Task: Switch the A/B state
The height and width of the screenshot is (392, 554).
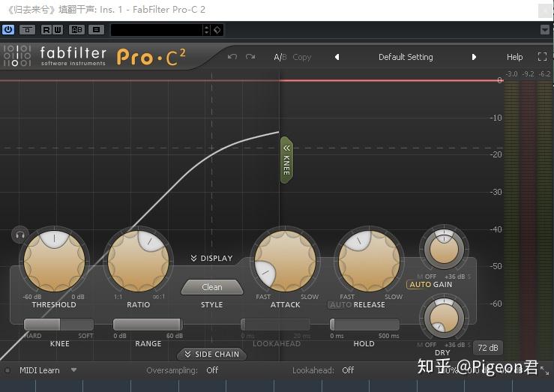Action: (x=280, y=57)
